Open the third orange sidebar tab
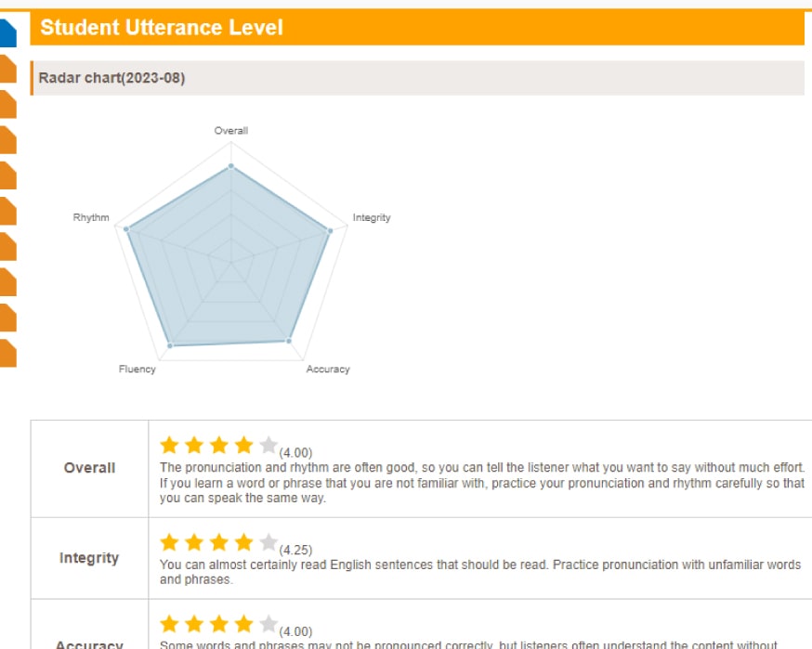Screen dimensions: 812x649 pos(7,140)
